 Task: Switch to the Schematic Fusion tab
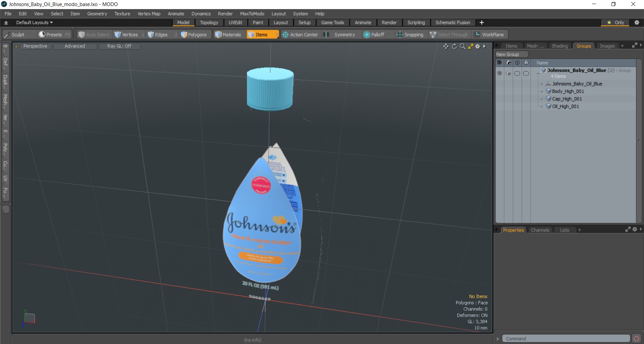click(x=452, y=22)
